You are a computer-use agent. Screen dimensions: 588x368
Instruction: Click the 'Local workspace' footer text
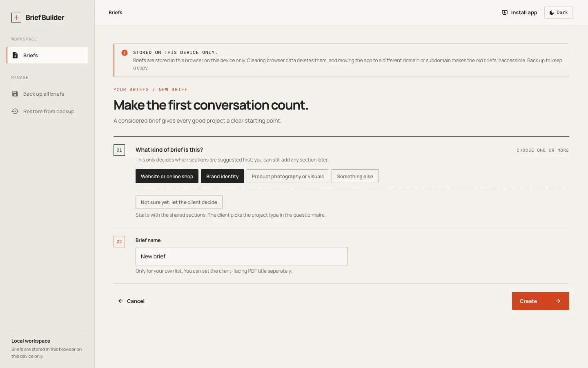pyautogui.click(x=31, y=341)
